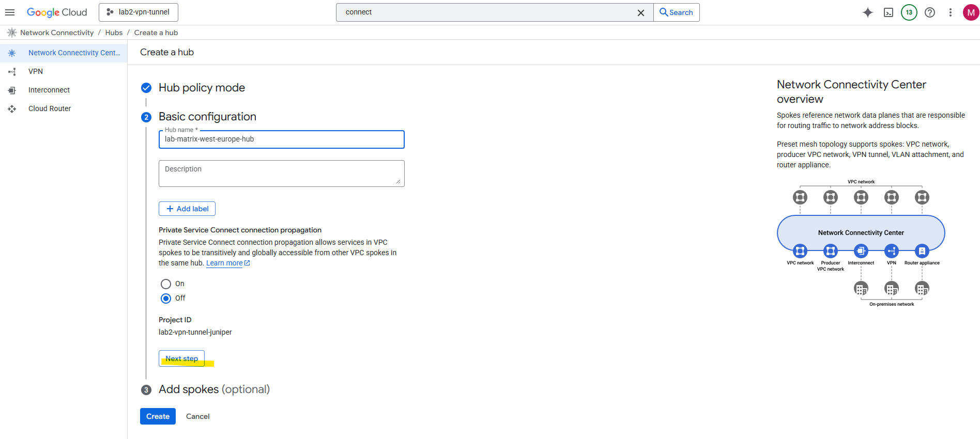
Task: Click the VPN icon in the diagram
Action: coord(892,251)
